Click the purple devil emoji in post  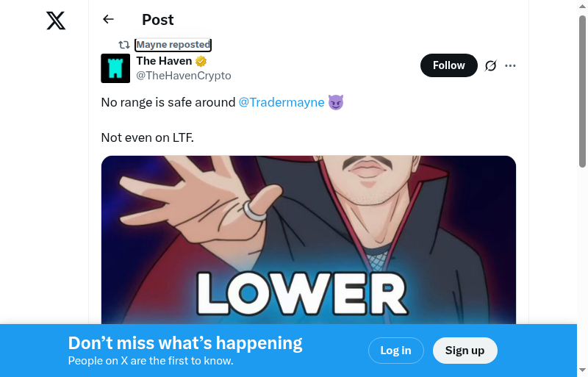[x=336, y=102]
